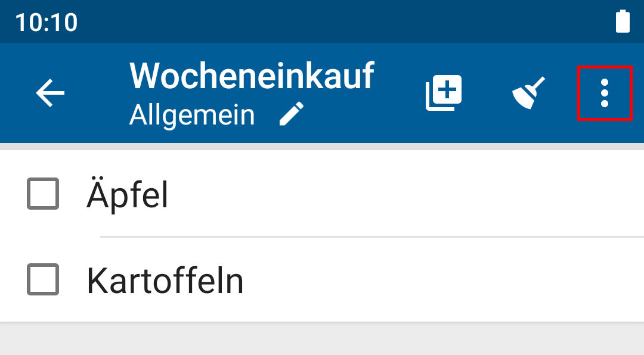This screenshot has width=644, height=355.
Task: Click the Allgemein category label
Action: (x=192, y=115)
